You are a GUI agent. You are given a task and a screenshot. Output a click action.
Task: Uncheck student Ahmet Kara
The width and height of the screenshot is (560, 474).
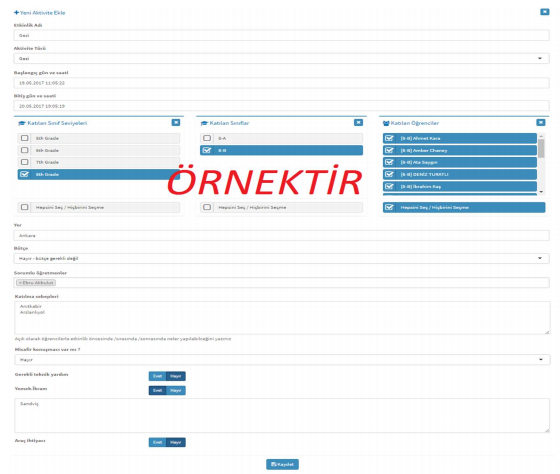(389, 138)
